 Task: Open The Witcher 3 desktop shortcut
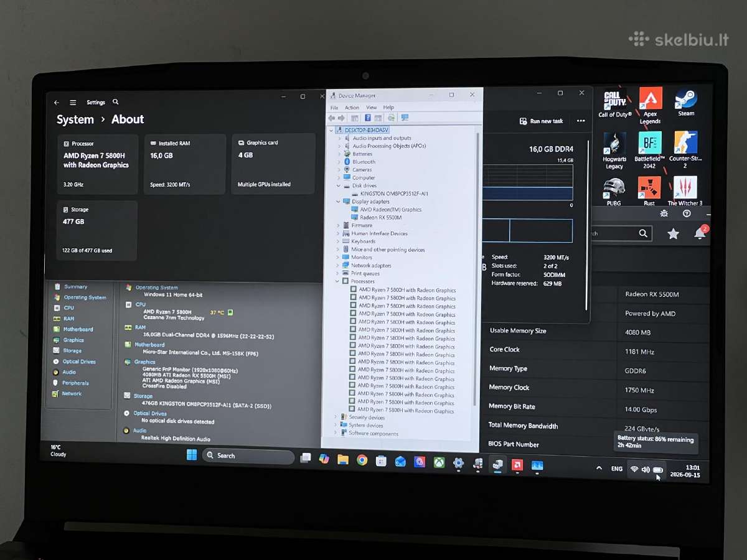pyautogui.click(x=685, y=192)
